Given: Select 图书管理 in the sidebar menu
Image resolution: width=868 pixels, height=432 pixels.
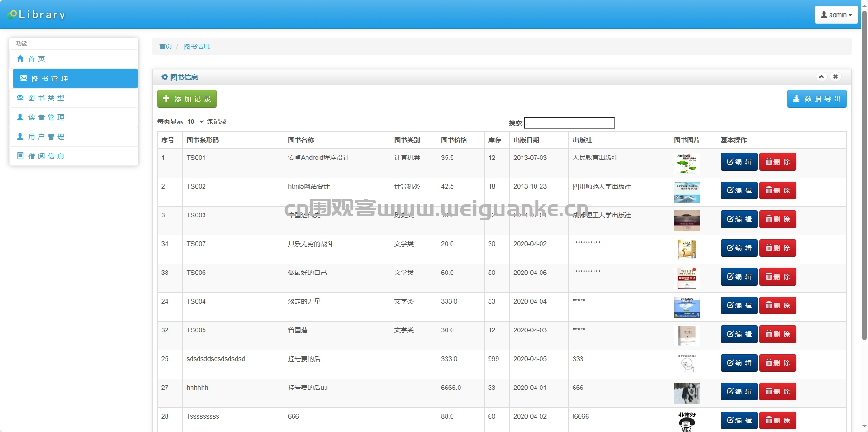Looking at the screenshot, I should point(76,78).
